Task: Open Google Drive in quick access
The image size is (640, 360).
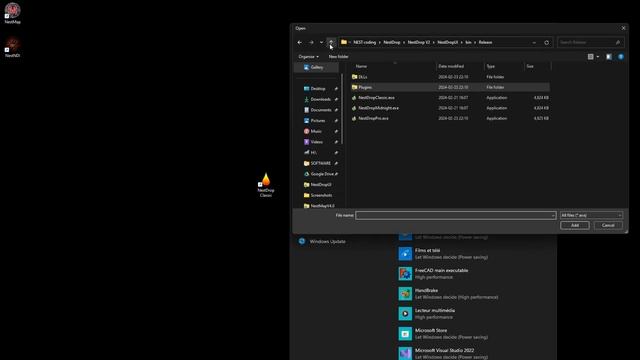Action: (x=322, y=174)
